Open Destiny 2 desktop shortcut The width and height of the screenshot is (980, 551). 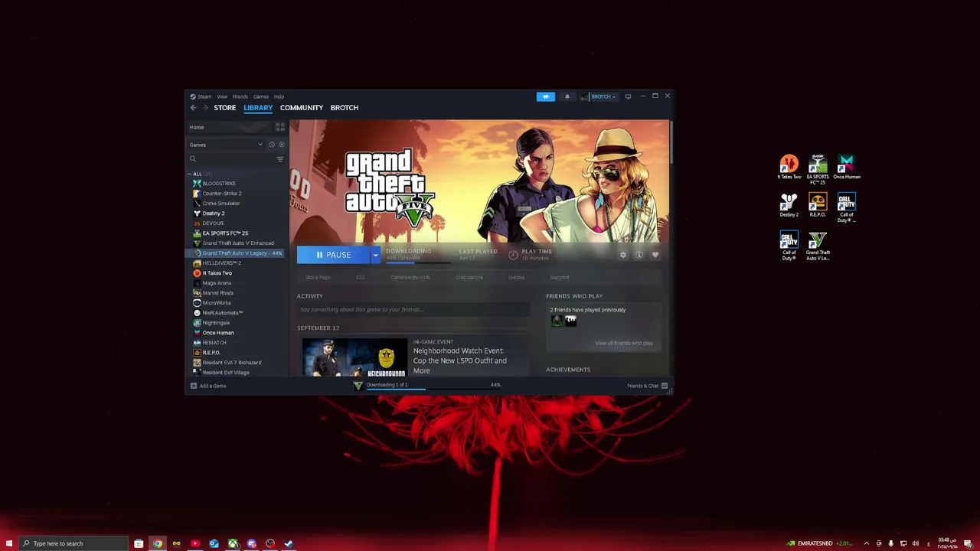coord(789,205)
